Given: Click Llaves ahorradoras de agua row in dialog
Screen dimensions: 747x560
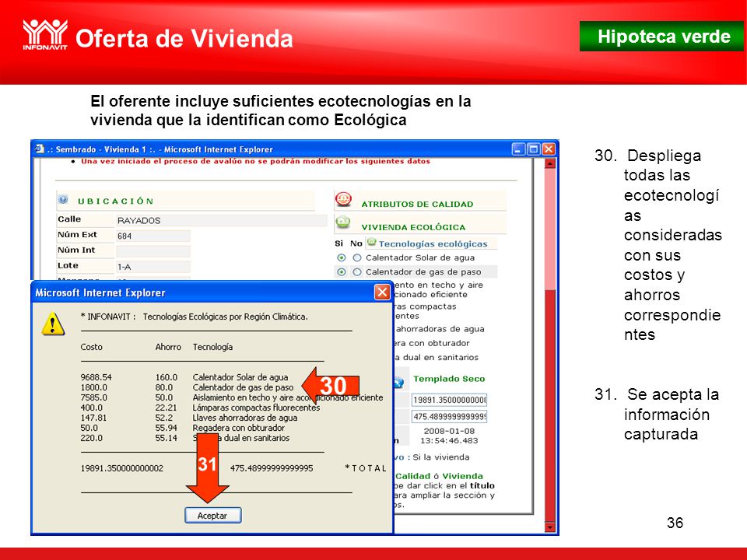Looking at the screenshot, I should [x=245, y=418].
